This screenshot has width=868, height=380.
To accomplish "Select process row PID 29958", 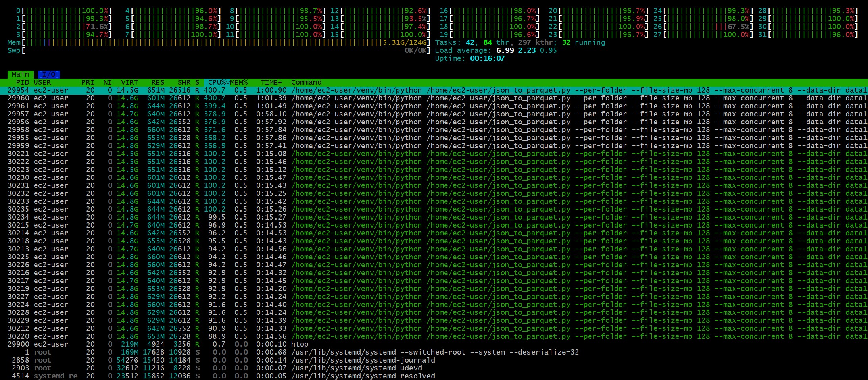I will pyautogui.click(x=434, y=130).
